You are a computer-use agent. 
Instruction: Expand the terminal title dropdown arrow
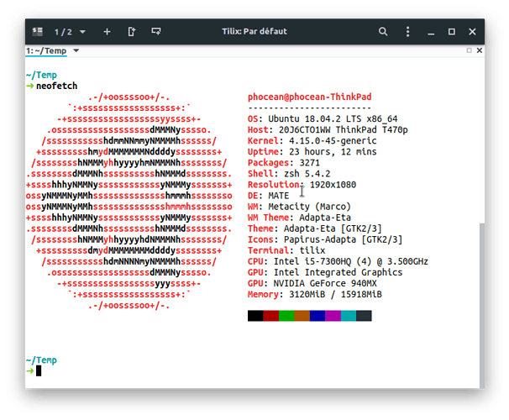76,50
